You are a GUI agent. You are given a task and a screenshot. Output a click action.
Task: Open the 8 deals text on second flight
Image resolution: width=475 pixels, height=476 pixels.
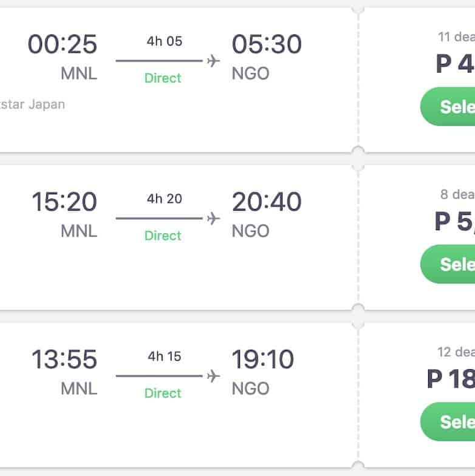[x=457, y=195]
